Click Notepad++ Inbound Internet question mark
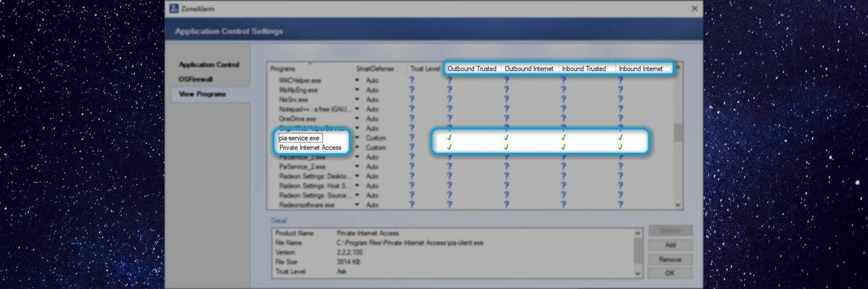868x289 pixels. tap(620, 109)
